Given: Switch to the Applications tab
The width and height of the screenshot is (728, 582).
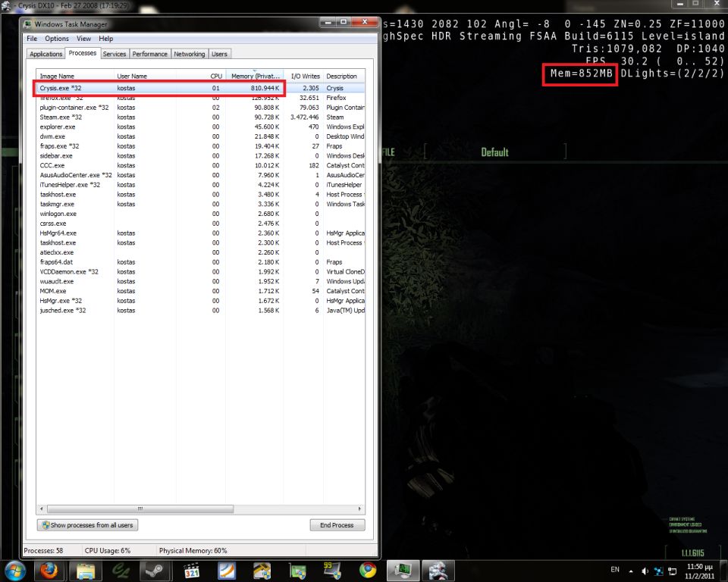Looking at the screenshot, I should click(46, 54).
